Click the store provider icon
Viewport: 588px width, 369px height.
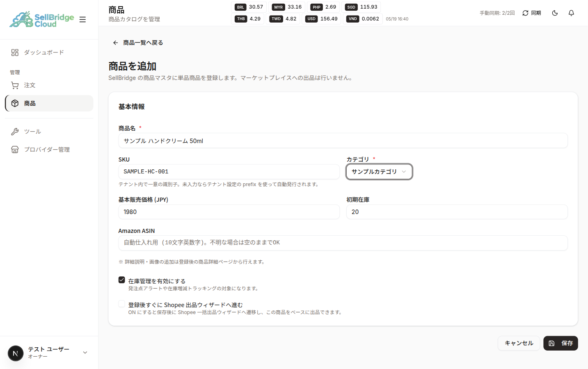(15, 150)
